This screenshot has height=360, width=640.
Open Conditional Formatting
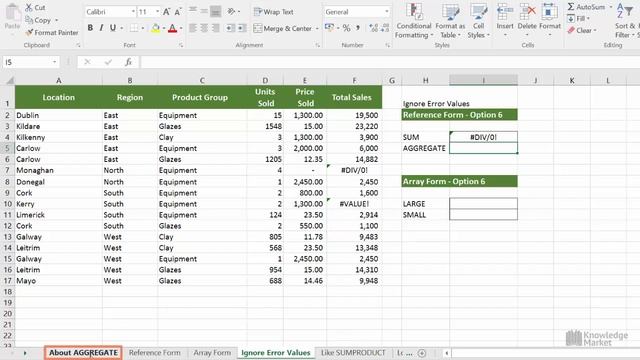pos(414,20)
